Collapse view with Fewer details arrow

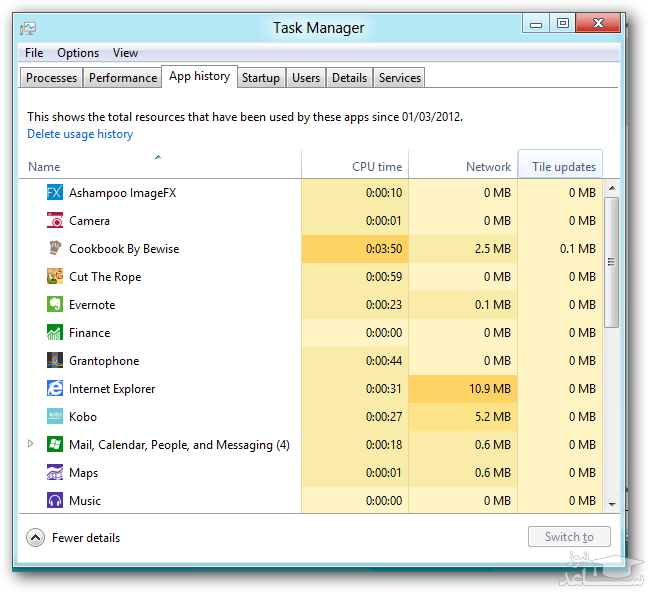pyautogui.click(x=36, y=538)
